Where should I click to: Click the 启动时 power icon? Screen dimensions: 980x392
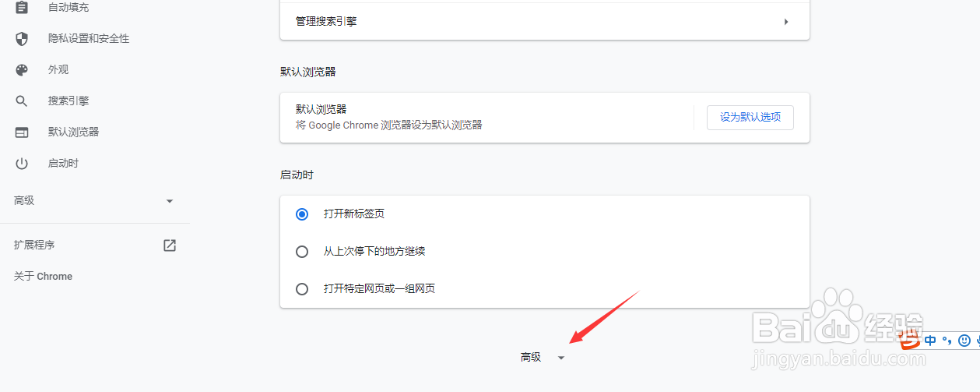coord(22,164)
